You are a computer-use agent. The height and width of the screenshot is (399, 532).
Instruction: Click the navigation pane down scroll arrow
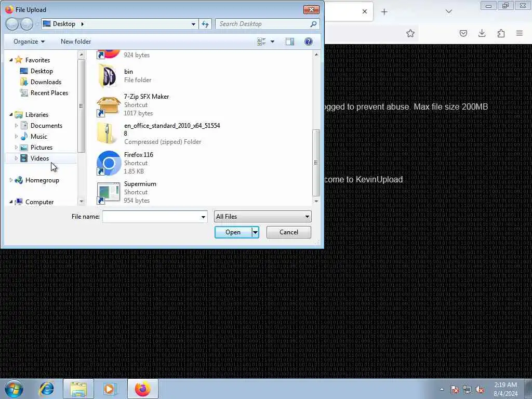pyautogui.click(x=81, y=202)
